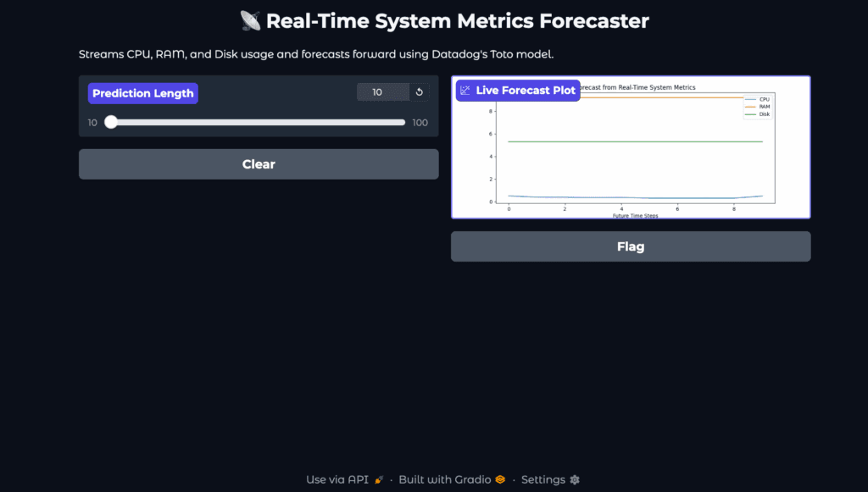868x492 pixels.
Task: Click the middle of the Prediction Length slider track
Action: click(x=258, y=123)
